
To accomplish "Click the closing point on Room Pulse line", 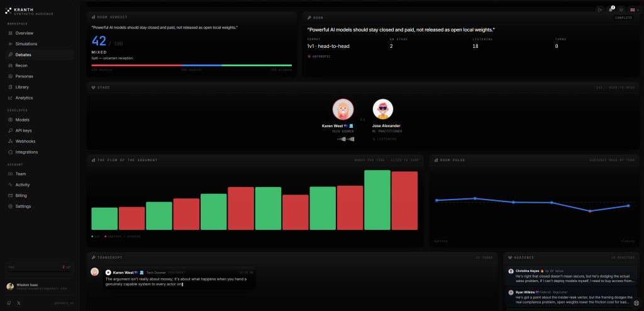I will (x=628, y=206).
